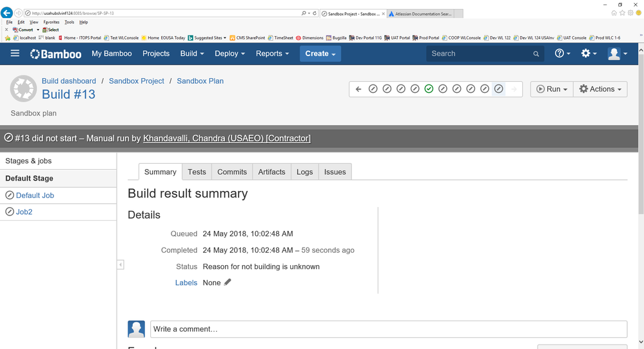
Task: Click the smiley feedback icon
Action: (639, 13)
